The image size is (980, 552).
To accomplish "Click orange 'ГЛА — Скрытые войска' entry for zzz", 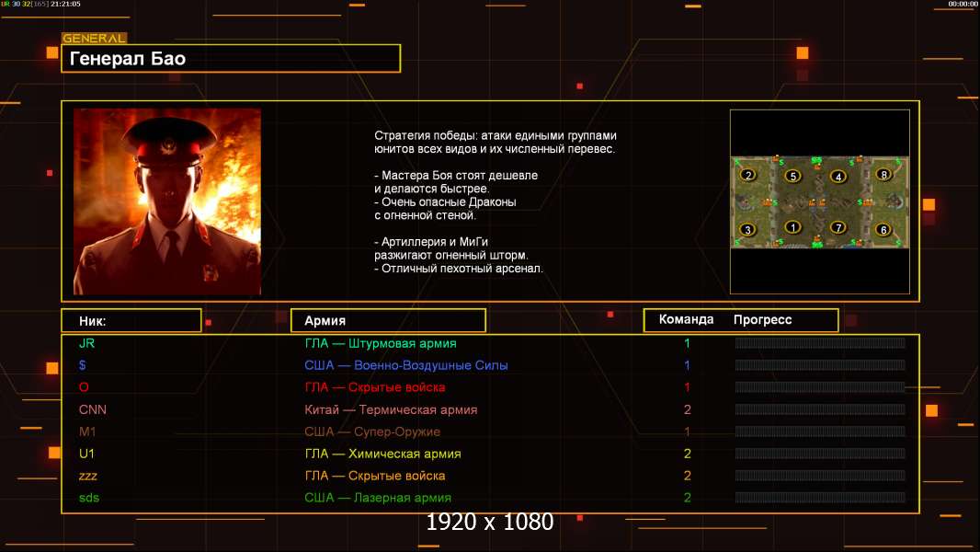I will [375, 476].
